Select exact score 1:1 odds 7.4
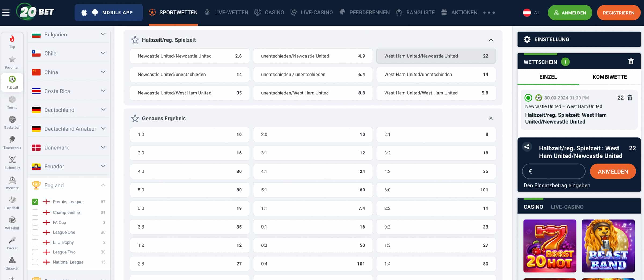 click(x=313, y=208)
